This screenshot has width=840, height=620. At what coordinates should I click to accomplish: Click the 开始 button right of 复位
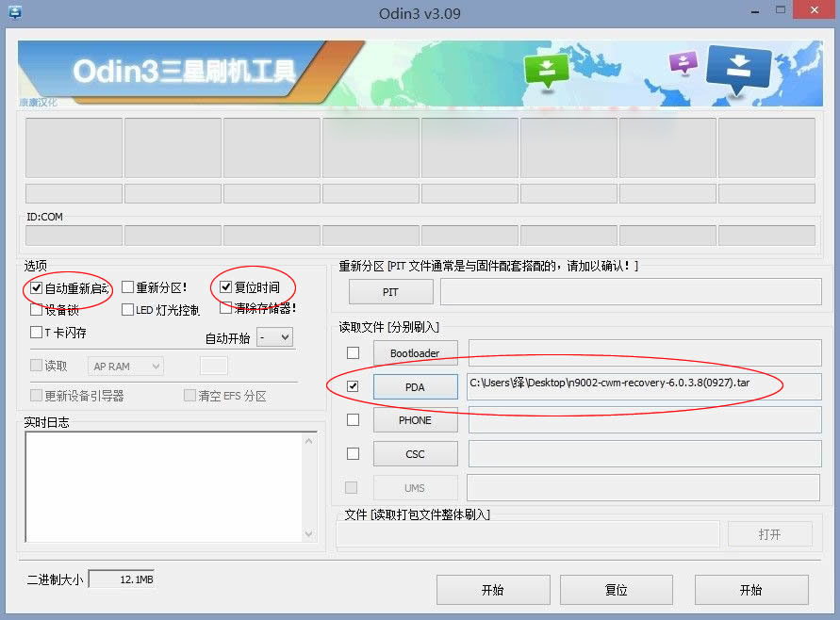(751, 590)
